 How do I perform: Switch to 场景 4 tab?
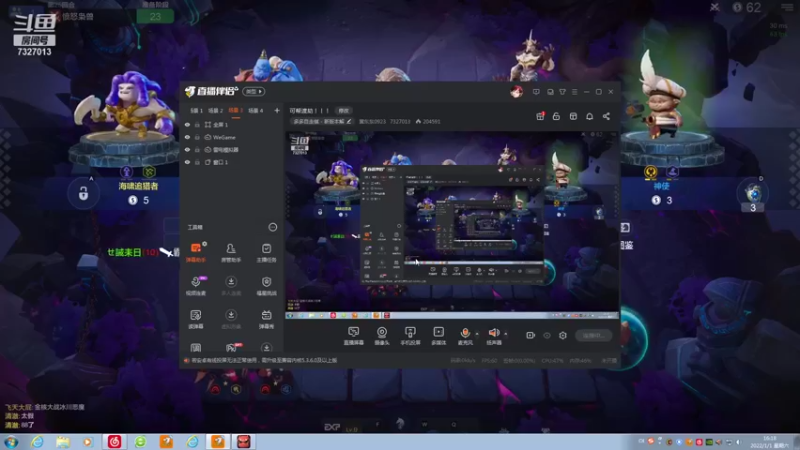(256, 110)
